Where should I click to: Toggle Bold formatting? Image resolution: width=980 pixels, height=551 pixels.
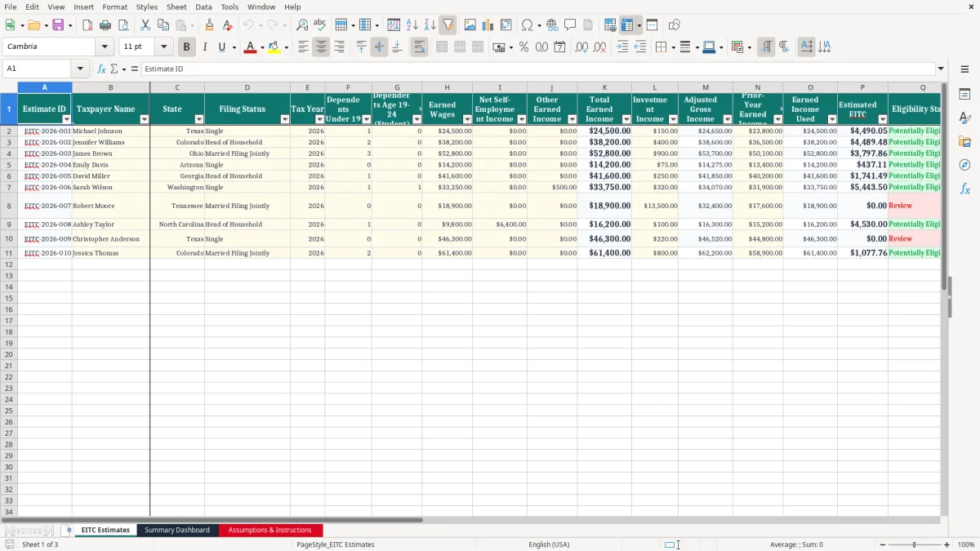(186, 47)
